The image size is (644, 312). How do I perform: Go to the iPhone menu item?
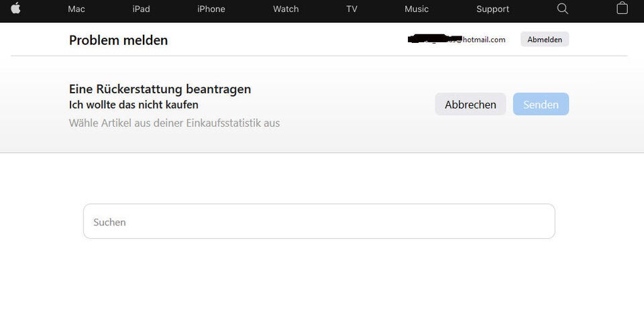coord(211,9)
